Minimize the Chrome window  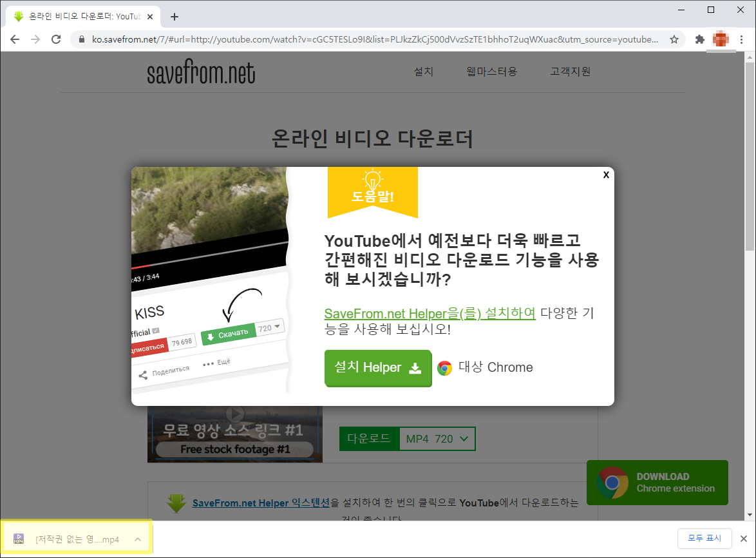[x=681, y=10]
